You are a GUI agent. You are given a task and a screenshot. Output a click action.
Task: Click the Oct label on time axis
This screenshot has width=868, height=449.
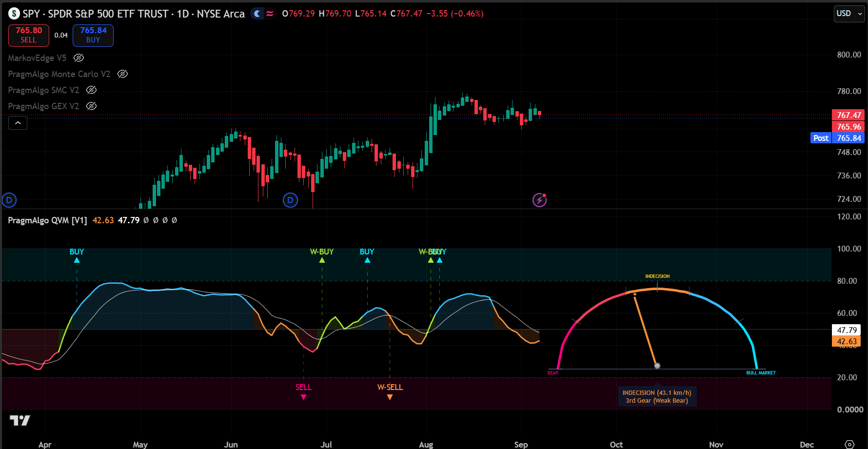tap(616, 444)
